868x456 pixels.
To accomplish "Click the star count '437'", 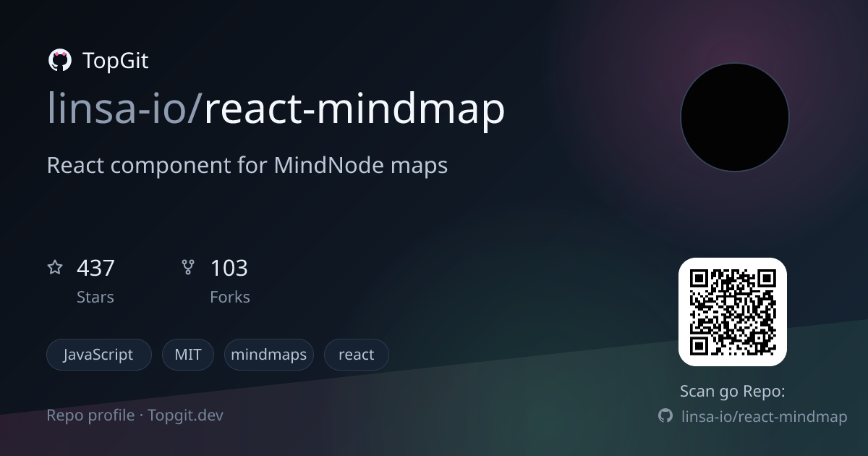I will coord(95,269).
